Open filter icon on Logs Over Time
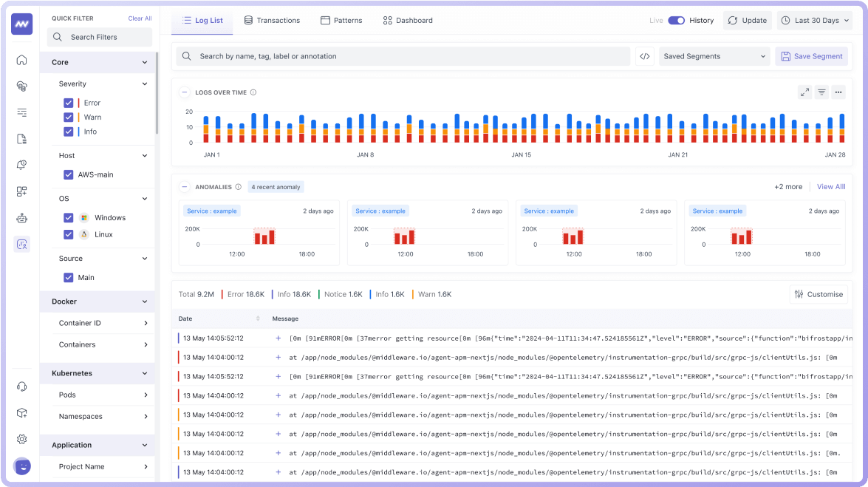This screenshot has height=487, width=868. tap(822, 92)
